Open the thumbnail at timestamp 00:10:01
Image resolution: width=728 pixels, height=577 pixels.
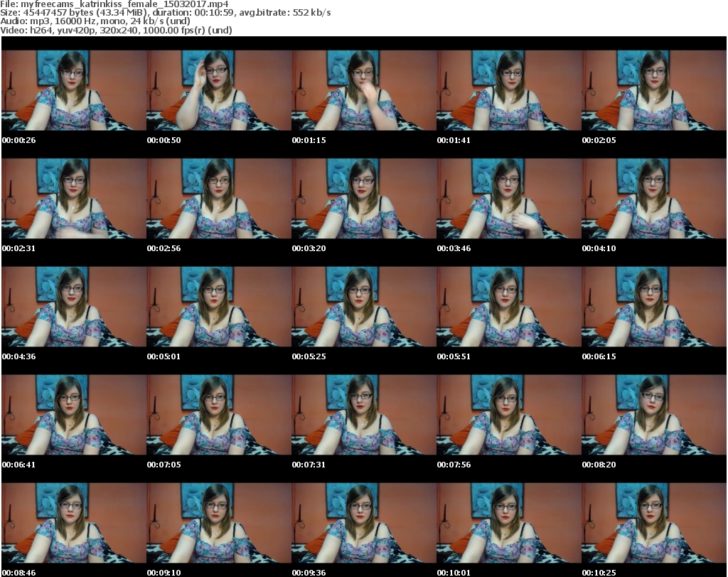[509, 523]
